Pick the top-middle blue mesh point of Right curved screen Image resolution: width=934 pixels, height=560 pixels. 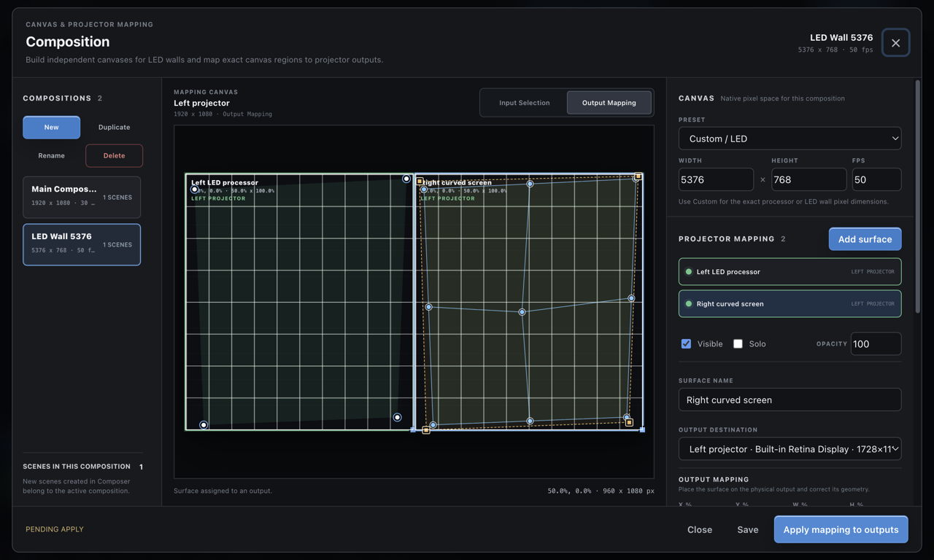[530, 184]
